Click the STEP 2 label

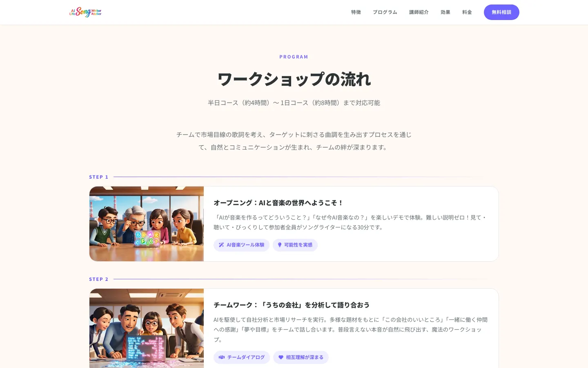99,279
